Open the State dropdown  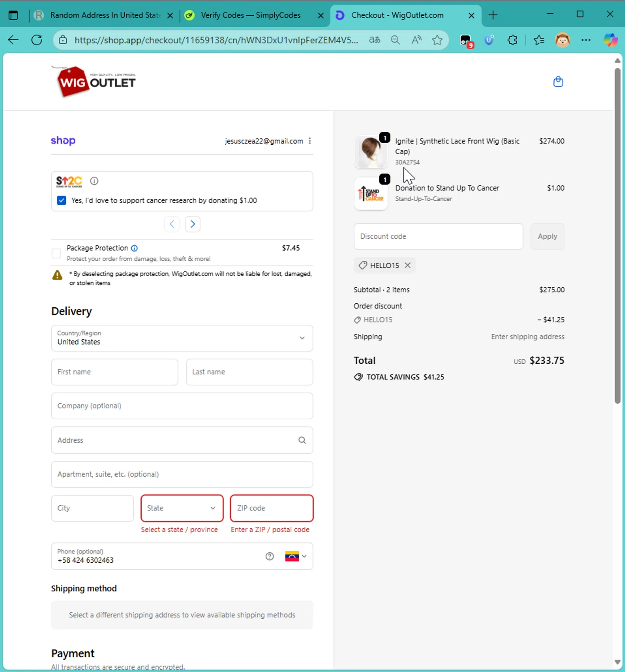pyautogui.click(x=182, y=508)
